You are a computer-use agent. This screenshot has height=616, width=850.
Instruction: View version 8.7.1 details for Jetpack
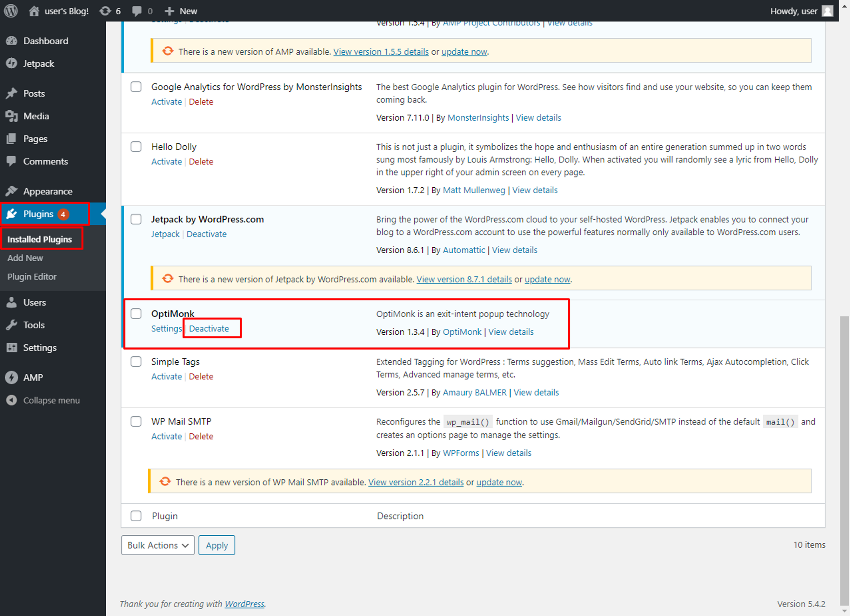pos(464,279)
